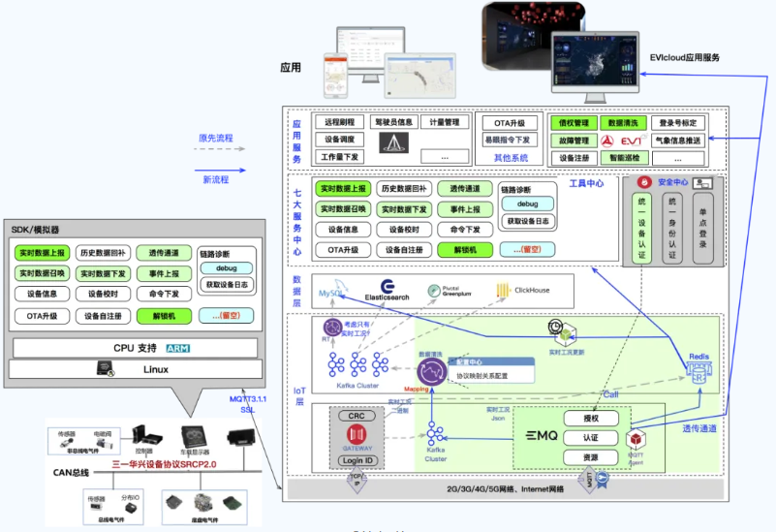Click debug in the SDK/模拟器 链路诊断 box
This screenshot has height=532, width=776.
coord(226,268)
